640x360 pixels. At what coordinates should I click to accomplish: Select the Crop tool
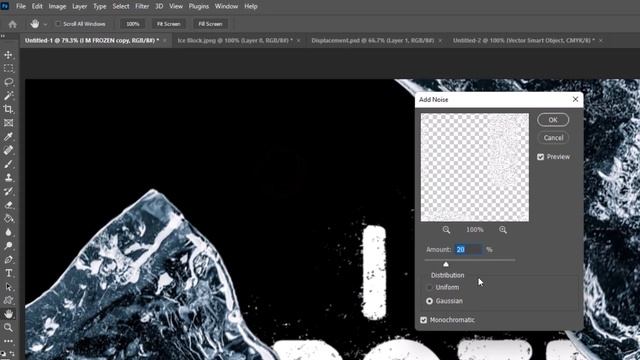pyautogui.click(x=8, y=109)
